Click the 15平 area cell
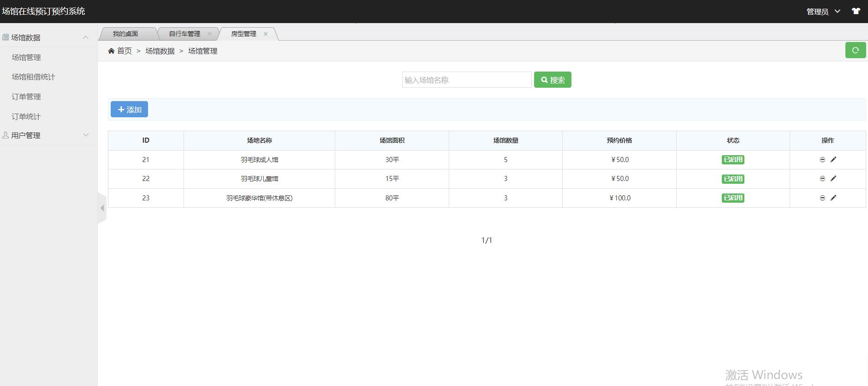 click(x=392, y=179)
